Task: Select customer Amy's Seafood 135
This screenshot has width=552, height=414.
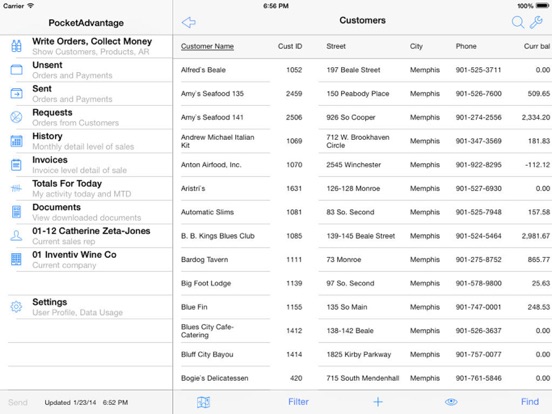Action: tap(363, 93)
